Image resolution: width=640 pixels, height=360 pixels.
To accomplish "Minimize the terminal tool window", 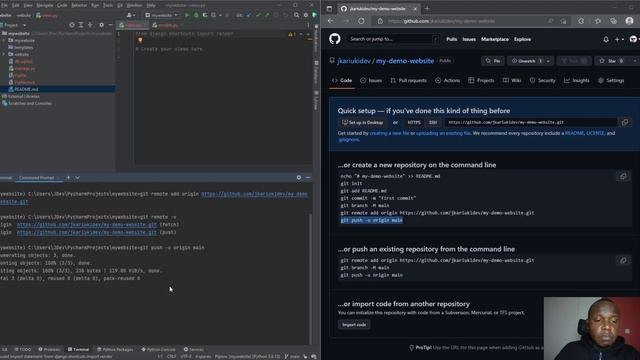I will (x=308, y=178).
